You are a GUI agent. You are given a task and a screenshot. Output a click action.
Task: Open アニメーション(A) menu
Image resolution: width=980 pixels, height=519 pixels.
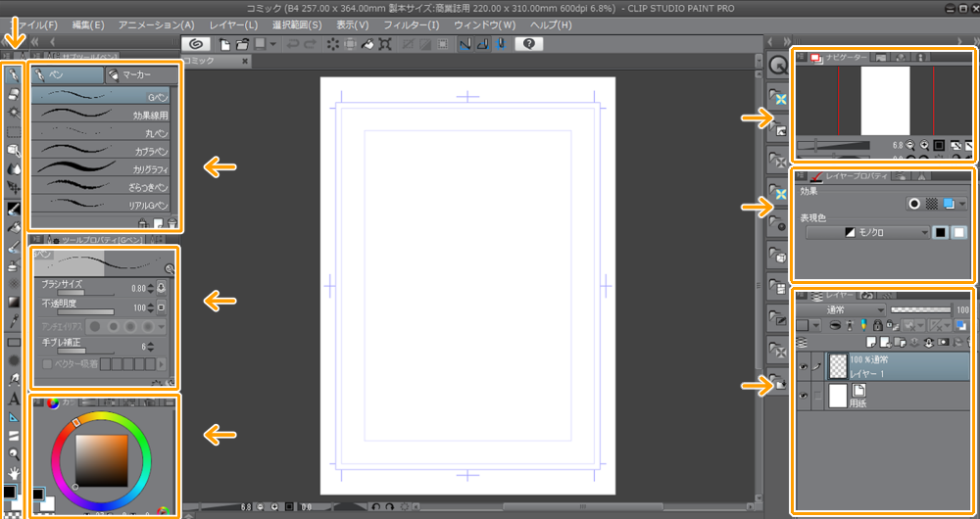coord(156,25)
